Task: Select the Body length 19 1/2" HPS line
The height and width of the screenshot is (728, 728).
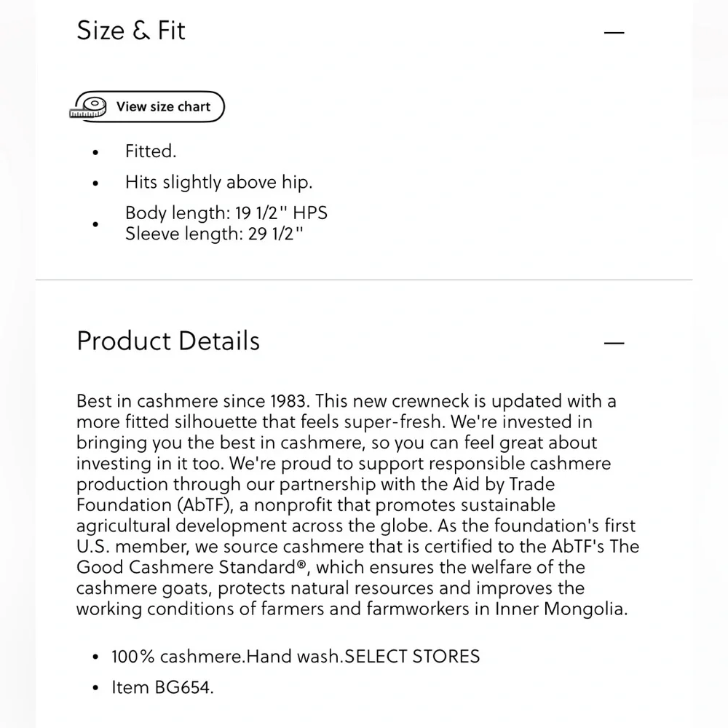Action: point(226,213)
